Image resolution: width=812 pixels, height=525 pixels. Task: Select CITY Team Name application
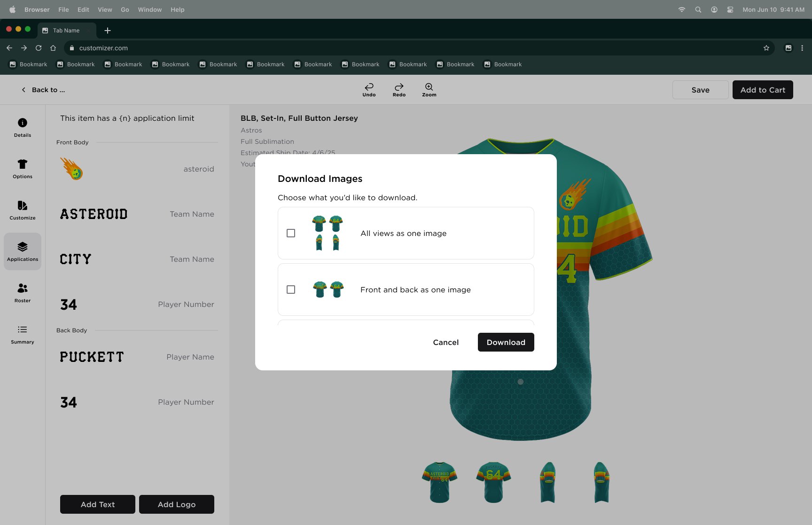pos(137,259)
